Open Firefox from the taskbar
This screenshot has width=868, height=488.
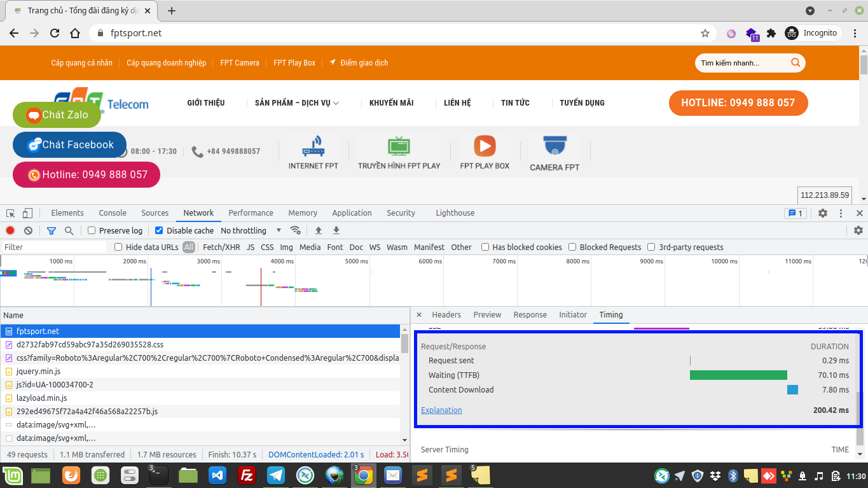(x=71, y=475)
